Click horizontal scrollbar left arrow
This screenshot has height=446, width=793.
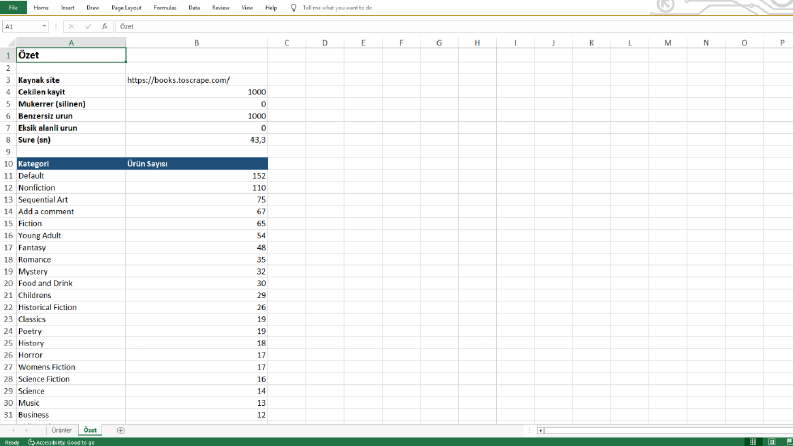coord(541,431)
